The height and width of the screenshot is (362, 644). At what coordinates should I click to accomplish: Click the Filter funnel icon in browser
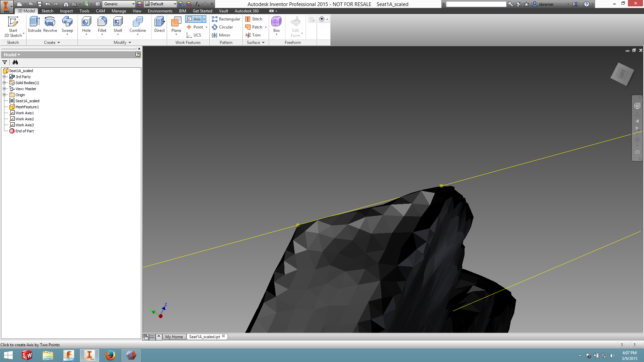[x=5, y=62]
